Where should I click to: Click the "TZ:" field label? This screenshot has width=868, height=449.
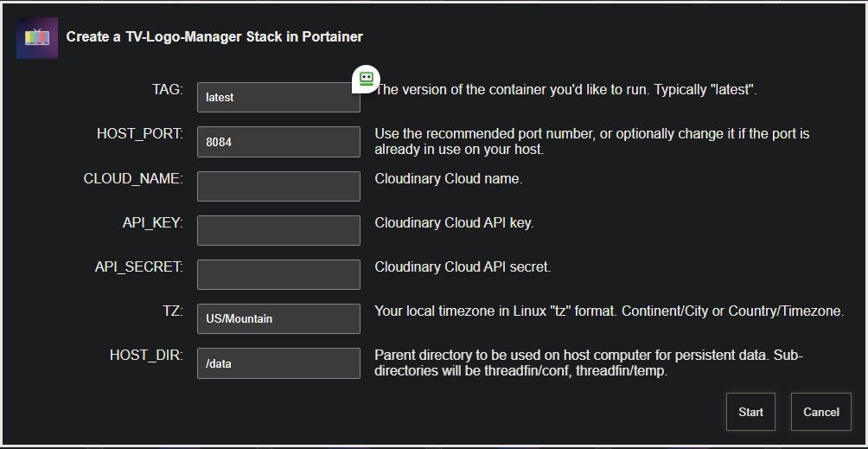[172, 311]
